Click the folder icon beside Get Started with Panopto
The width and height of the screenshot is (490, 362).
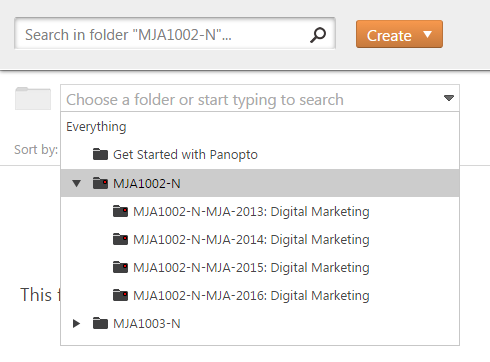click(100, 154)
